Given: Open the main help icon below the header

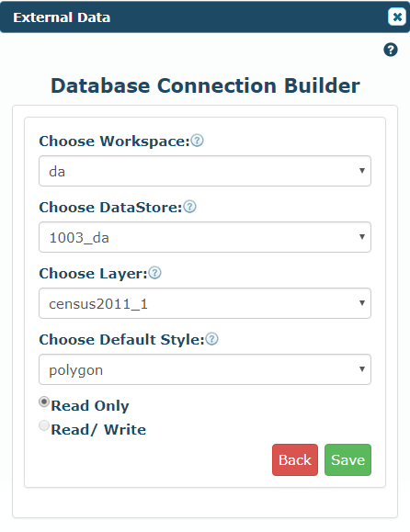Looking at the screenshot, I should click(391, 50).
